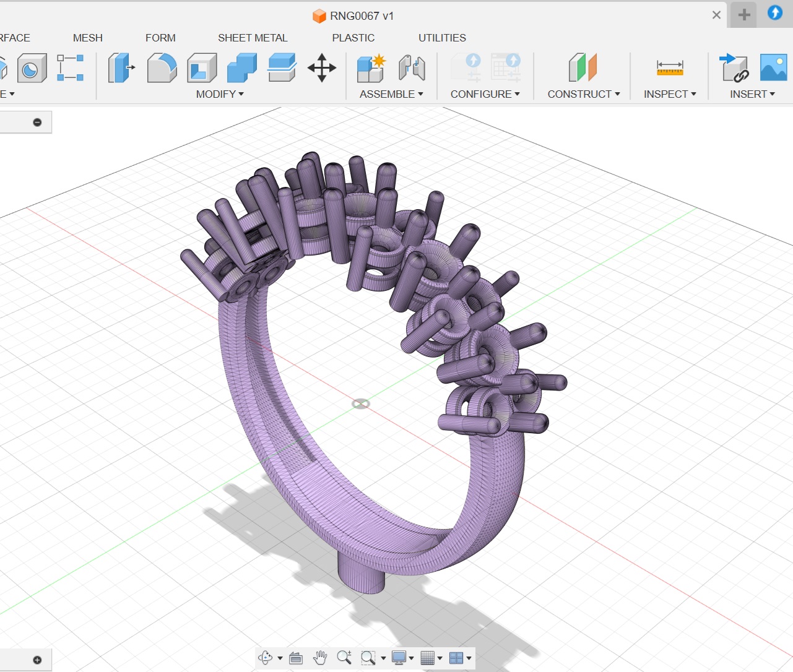Viewport: 793px width, 672px height.
Task: Click the Measure ruler icon
Action: coord(670,67)
